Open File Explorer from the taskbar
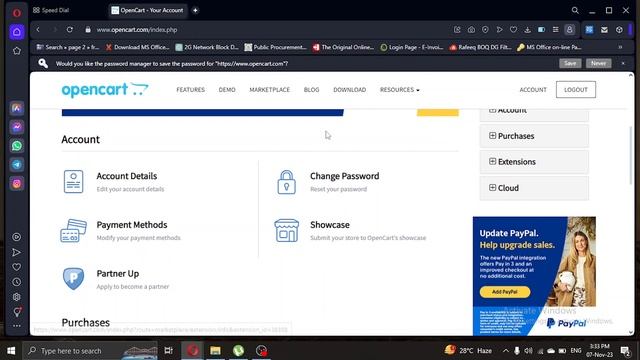 [x=215, y=351]
